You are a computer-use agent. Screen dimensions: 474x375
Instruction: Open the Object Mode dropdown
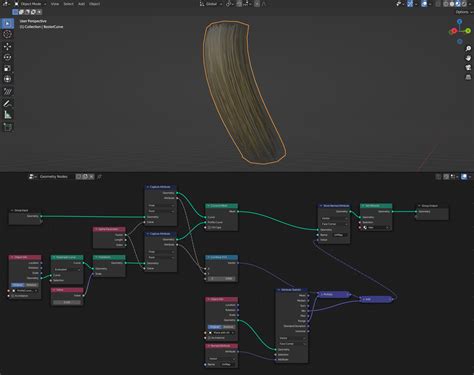(x=31, y=4)
